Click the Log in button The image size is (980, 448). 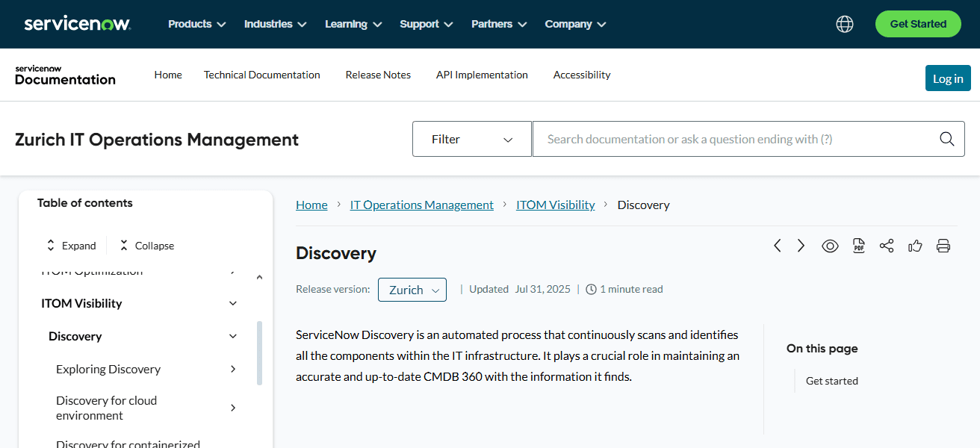coord(948,78)
